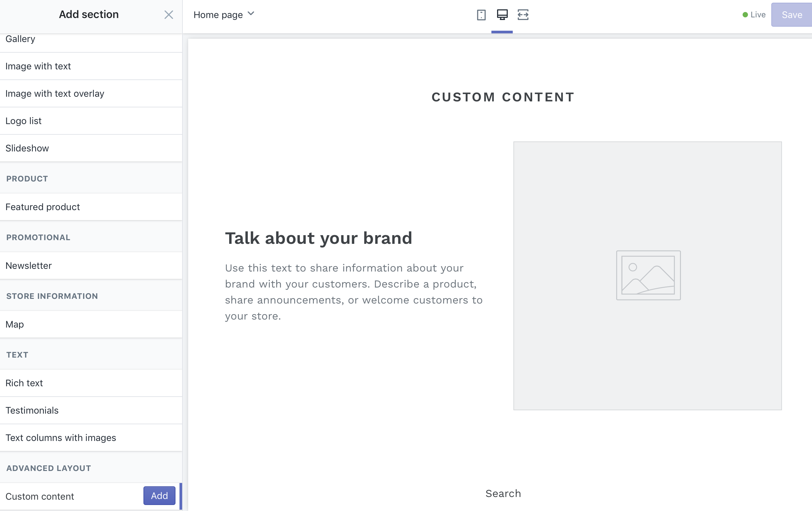This screenshot has width=812, height=511.
Task: Choose the Newsletter section
Action: [x=28, y=266]
